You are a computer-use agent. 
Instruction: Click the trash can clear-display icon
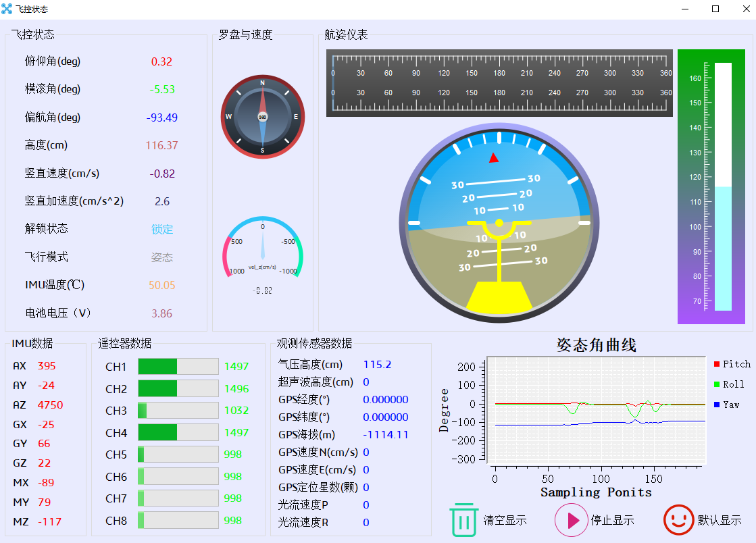coord(464,520)
